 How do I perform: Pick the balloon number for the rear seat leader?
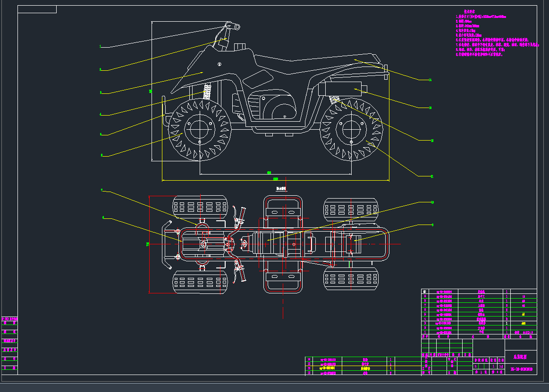[x=431, y=80]
